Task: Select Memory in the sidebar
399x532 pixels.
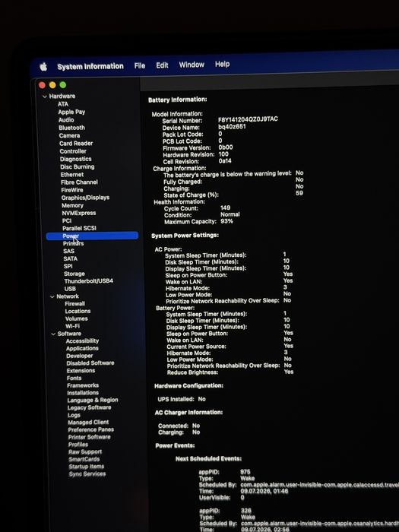Action: pos(73,205)
